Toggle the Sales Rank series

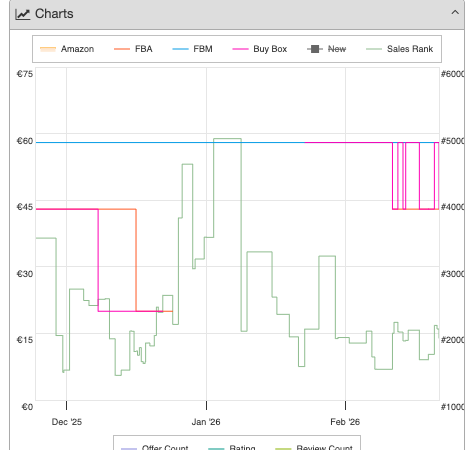400,49
